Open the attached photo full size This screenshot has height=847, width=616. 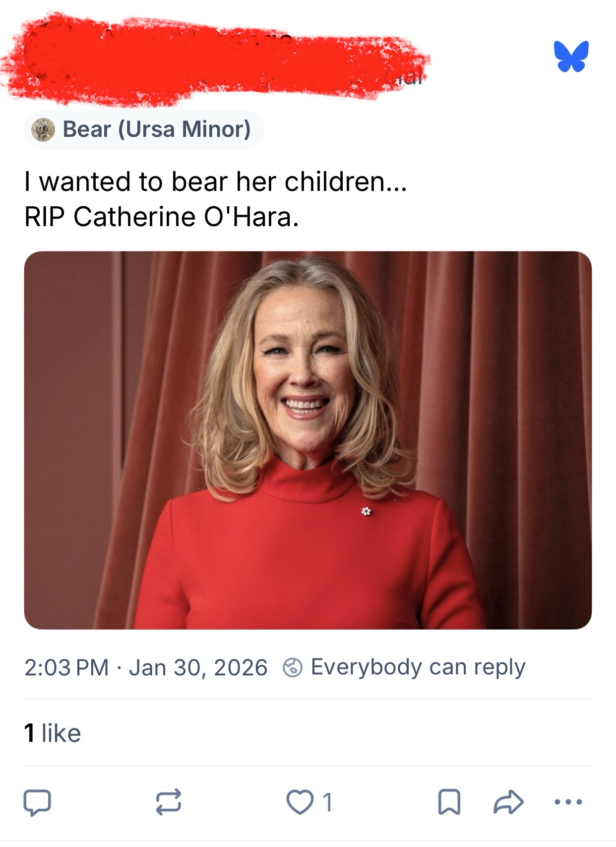coord(308,440)
